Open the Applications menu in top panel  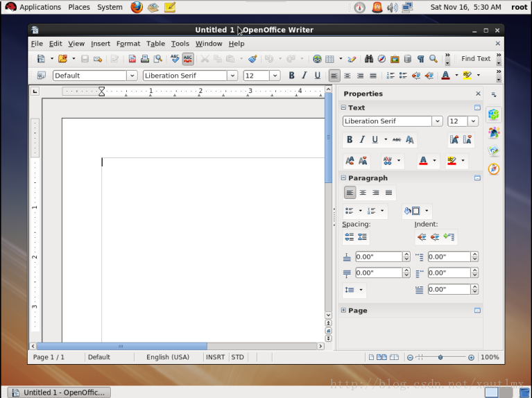(x=40, y=7)
